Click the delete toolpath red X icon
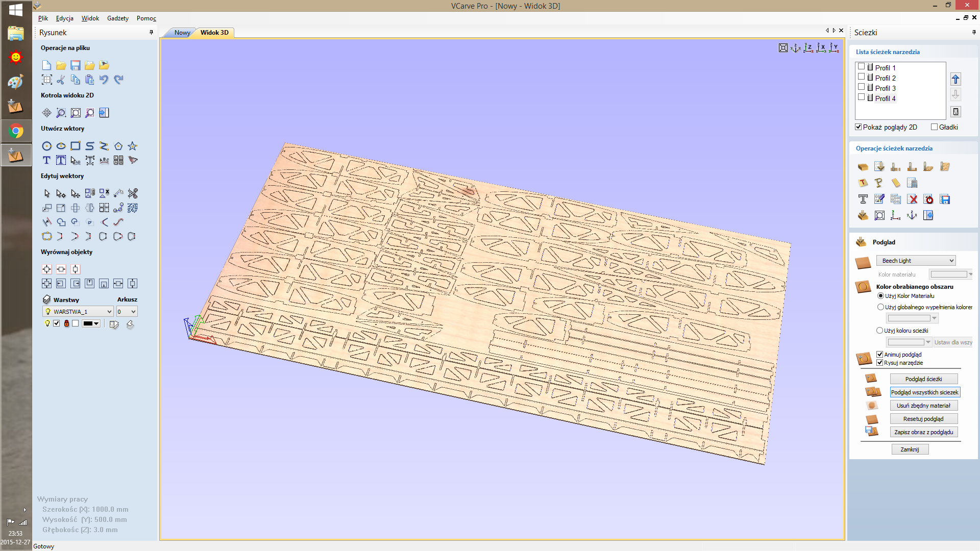 pyautogui.click(x=913, y=199)
